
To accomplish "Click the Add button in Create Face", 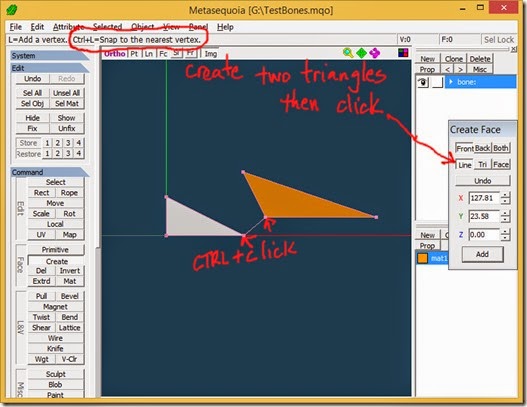I will tap(482, 254).
